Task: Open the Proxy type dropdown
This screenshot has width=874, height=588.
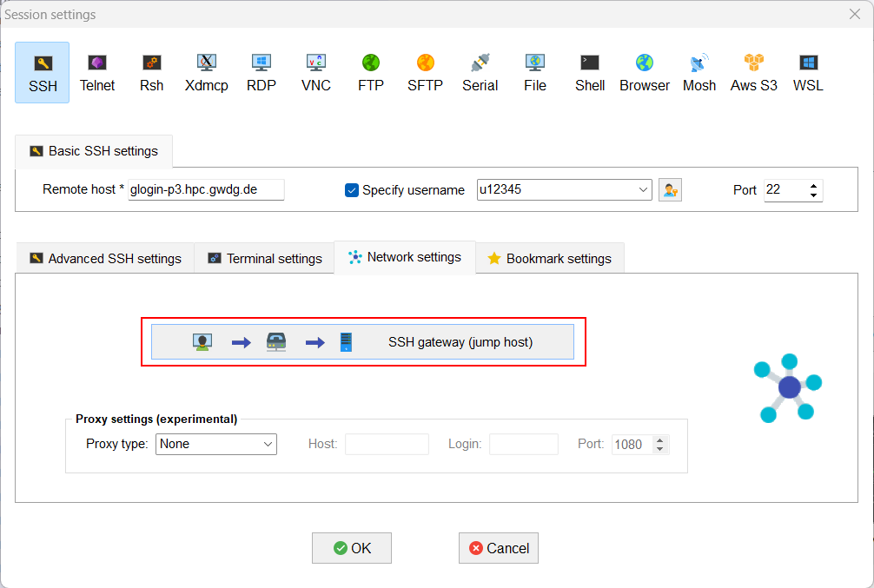Action: click(x=267, y=444)
